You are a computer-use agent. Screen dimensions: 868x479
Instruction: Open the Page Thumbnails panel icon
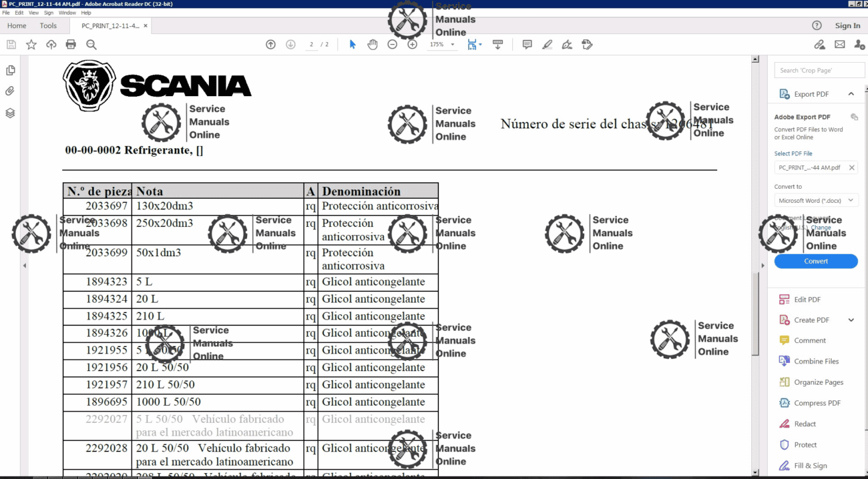10,69
